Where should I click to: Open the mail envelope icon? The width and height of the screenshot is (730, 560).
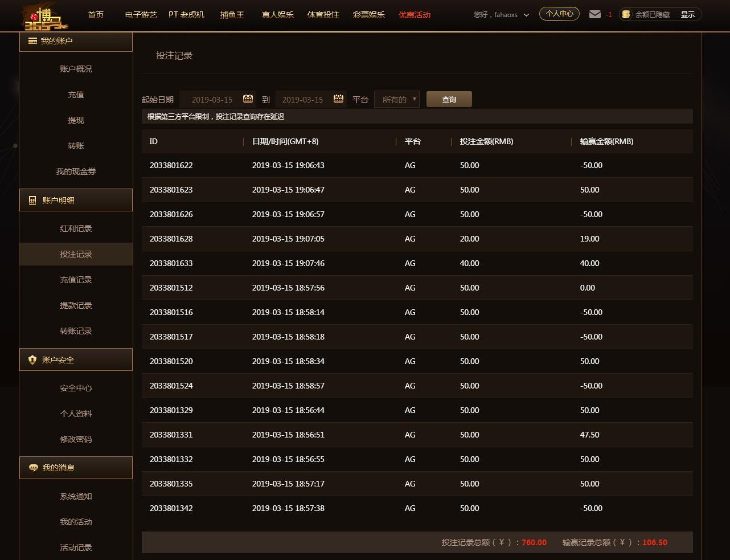[595, 14]
